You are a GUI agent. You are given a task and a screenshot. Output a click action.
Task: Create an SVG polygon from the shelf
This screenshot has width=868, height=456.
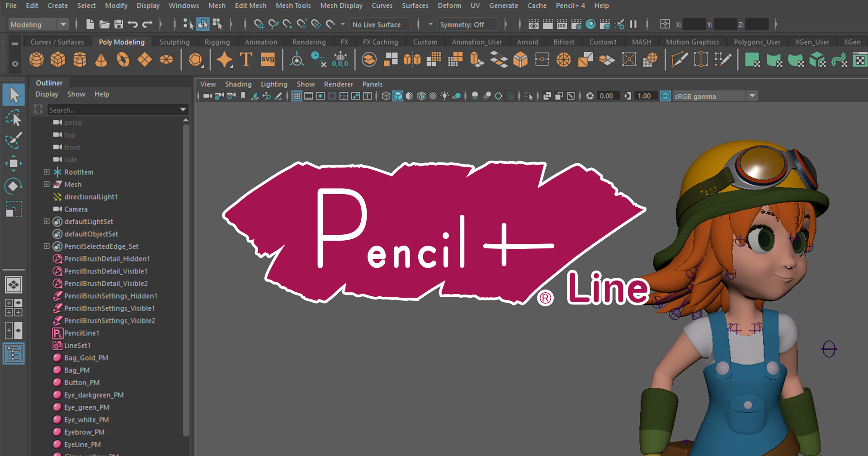pyautogui.click(x=268, y=59)
